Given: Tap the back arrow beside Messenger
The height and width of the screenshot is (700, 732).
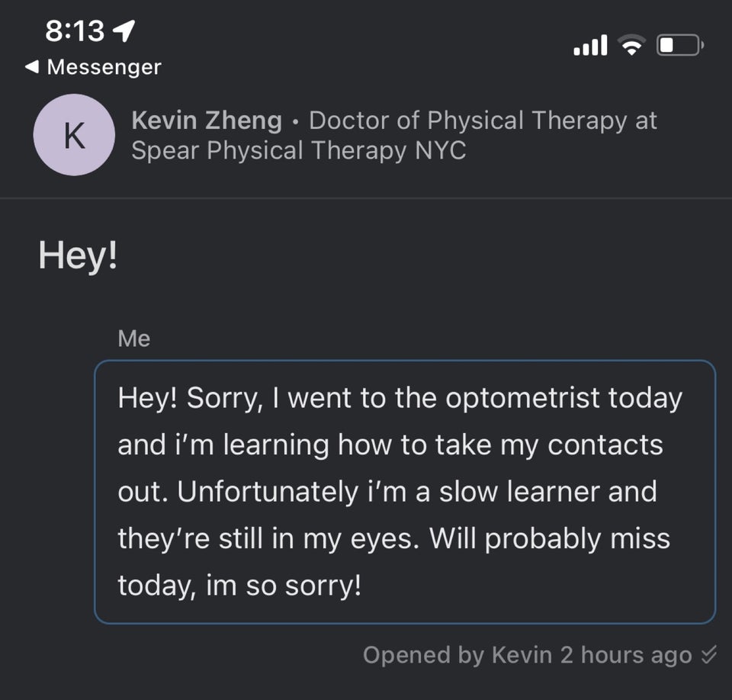Looking at the screenshot, I should point(32,67).
